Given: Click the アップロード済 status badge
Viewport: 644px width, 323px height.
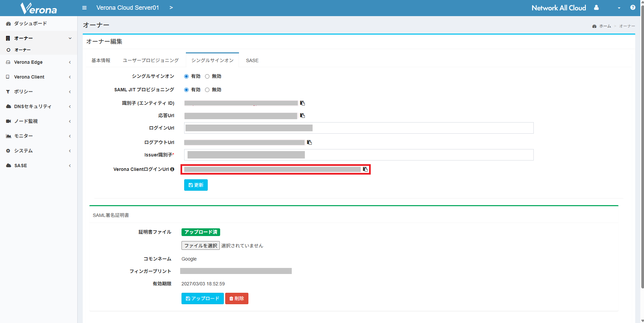Looking at the screenshot, I should coord(201,232).
